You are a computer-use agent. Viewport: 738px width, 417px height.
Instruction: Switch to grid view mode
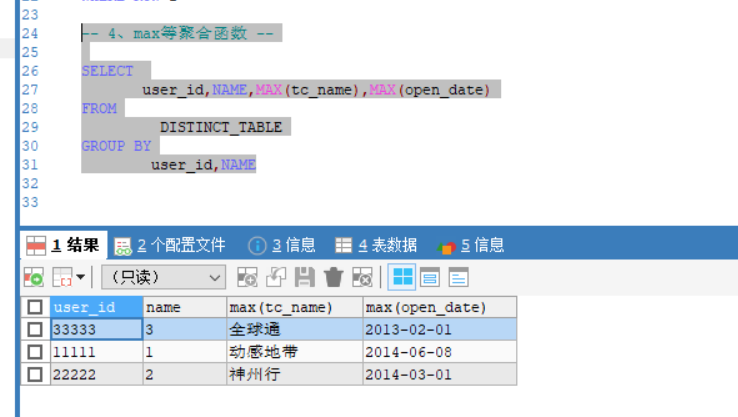[x=401, y=277]
